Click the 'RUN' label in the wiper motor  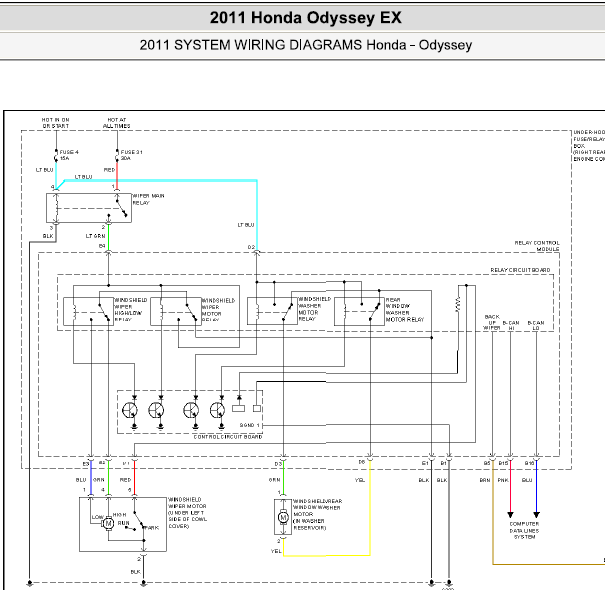[123, 523]
